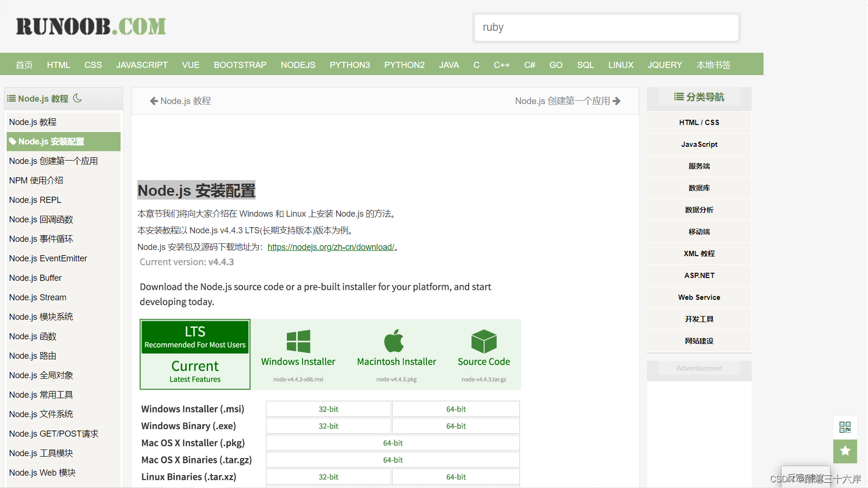Click the Apple logo Macintosh installer icon

pos(394,341)
